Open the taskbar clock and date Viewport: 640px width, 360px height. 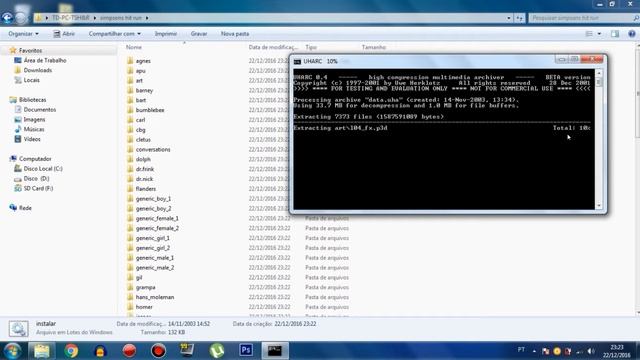(x=617, y=351)
